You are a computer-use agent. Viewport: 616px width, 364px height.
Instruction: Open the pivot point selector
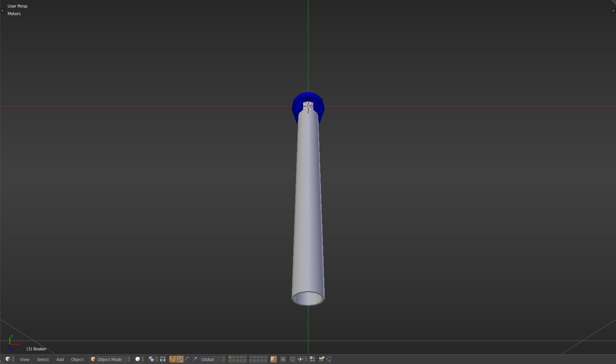point(153,359)
